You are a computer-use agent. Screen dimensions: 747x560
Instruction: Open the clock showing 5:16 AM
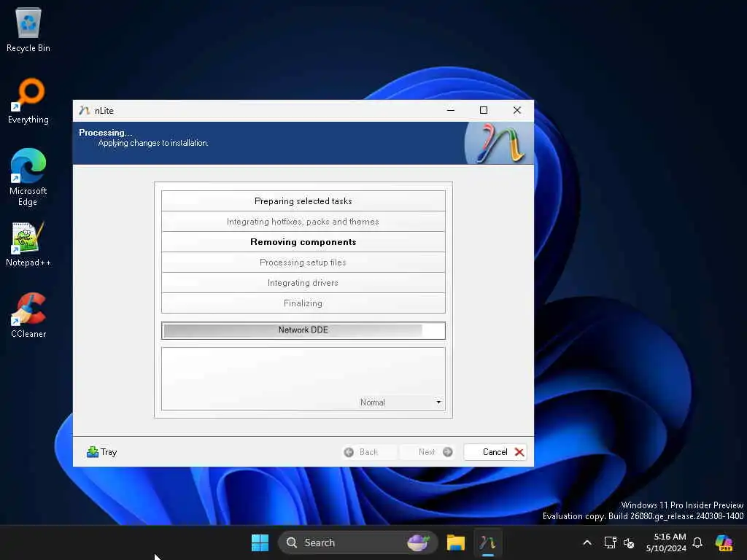(666, 542)
